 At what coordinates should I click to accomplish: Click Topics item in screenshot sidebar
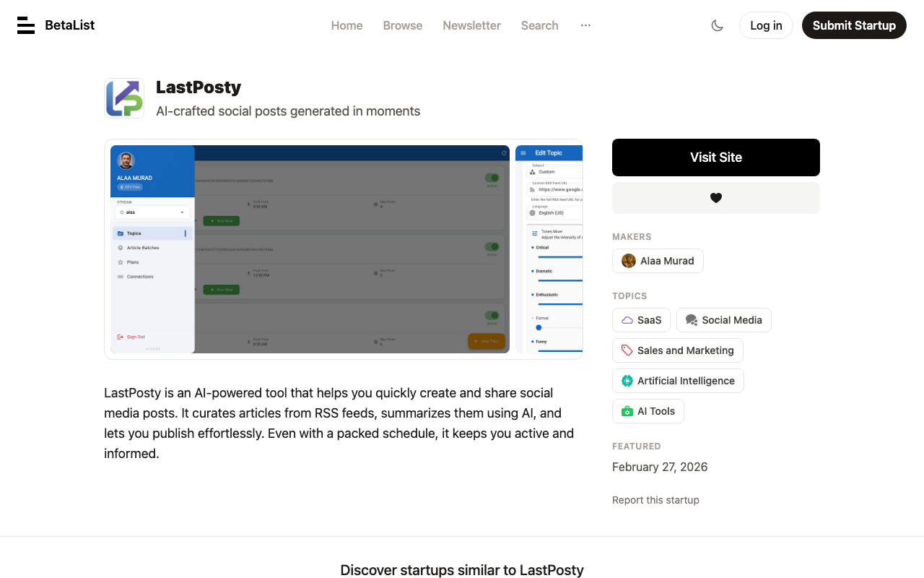click(x=151, y=233)
